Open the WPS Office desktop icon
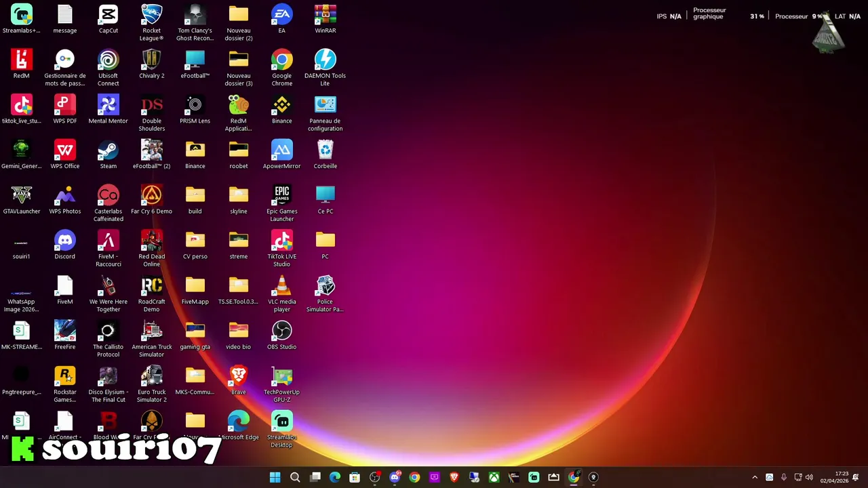 pyautogui.click(x=64, y=155)
